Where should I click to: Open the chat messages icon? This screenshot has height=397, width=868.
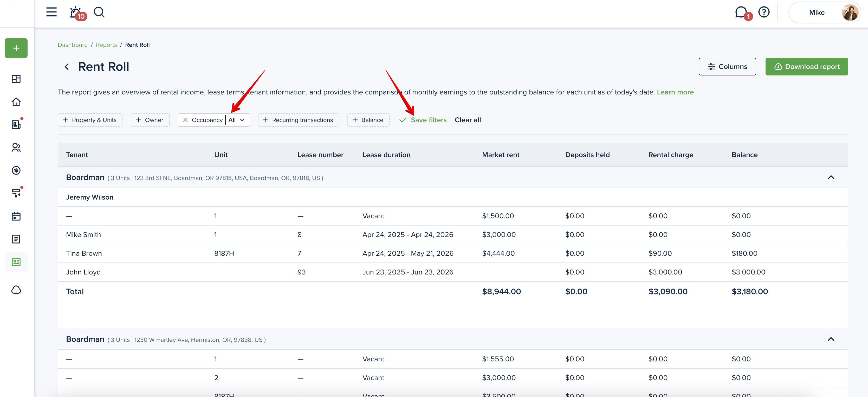742,13
